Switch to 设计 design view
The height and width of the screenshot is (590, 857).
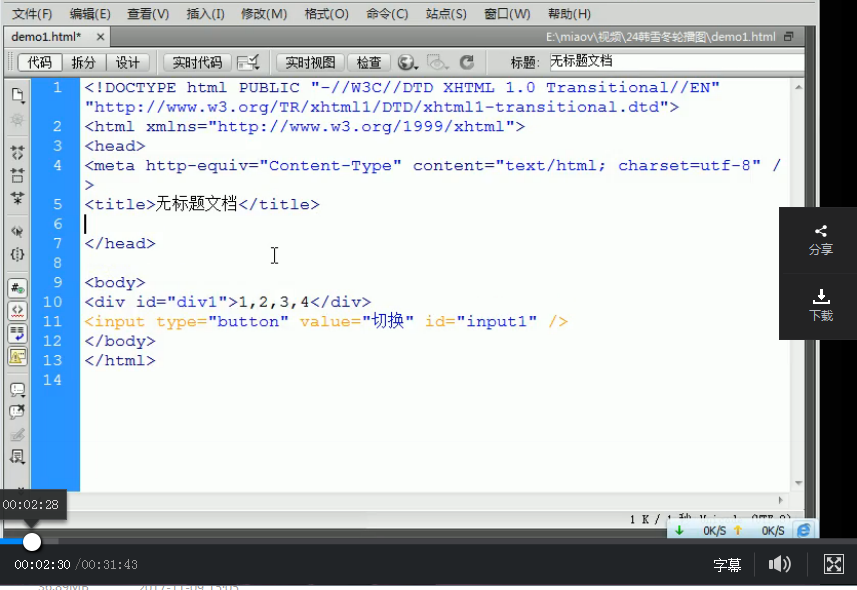[x=127, y=62]
